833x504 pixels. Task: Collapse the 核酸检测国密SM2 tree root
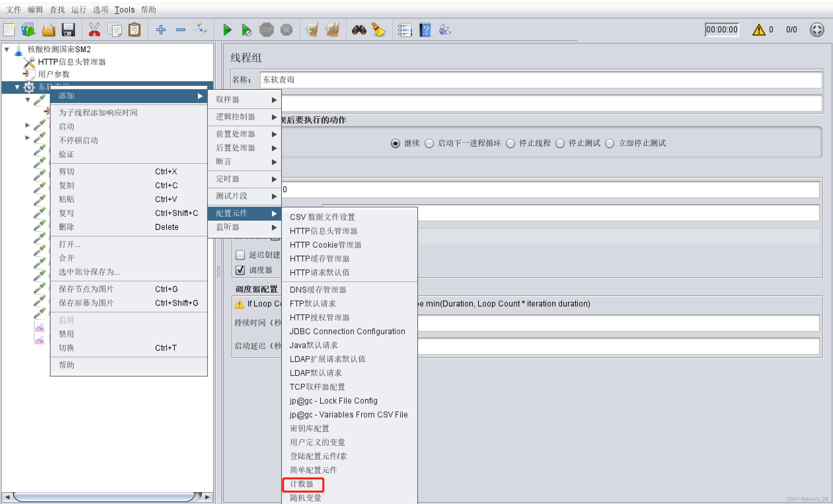6,49
